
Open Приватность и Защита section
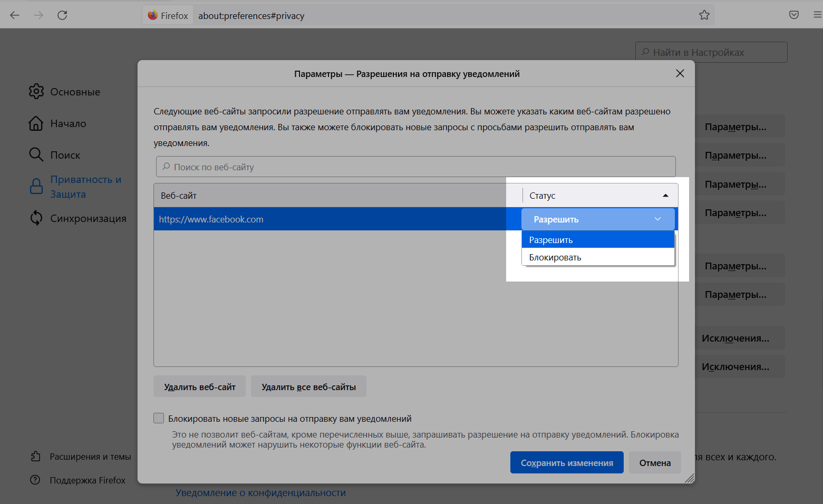[x=86, y=187]
